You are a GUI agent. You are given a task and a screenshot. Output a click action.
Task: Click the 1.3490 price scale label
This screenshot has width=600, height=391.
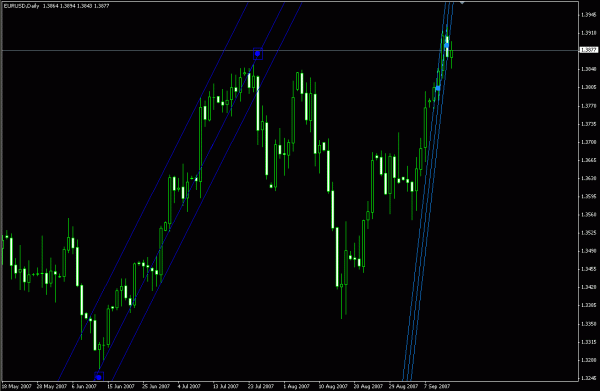click(x=589, y=251)
